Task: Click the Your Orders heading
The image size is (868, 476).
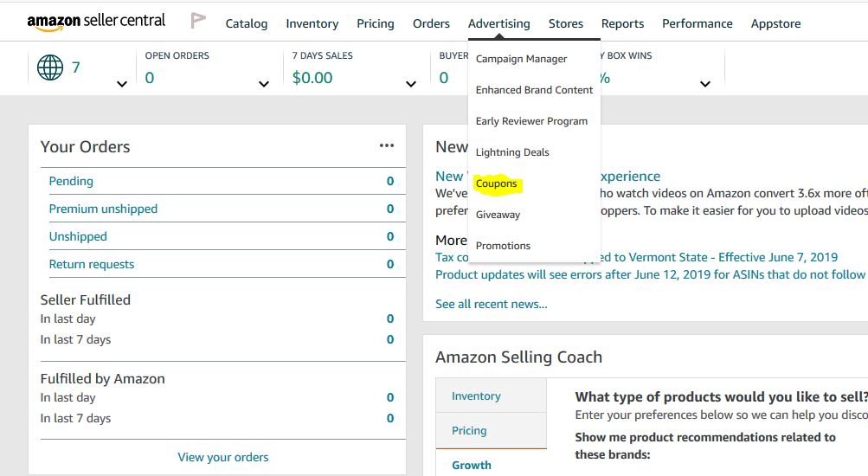Action: click(86, 146)
